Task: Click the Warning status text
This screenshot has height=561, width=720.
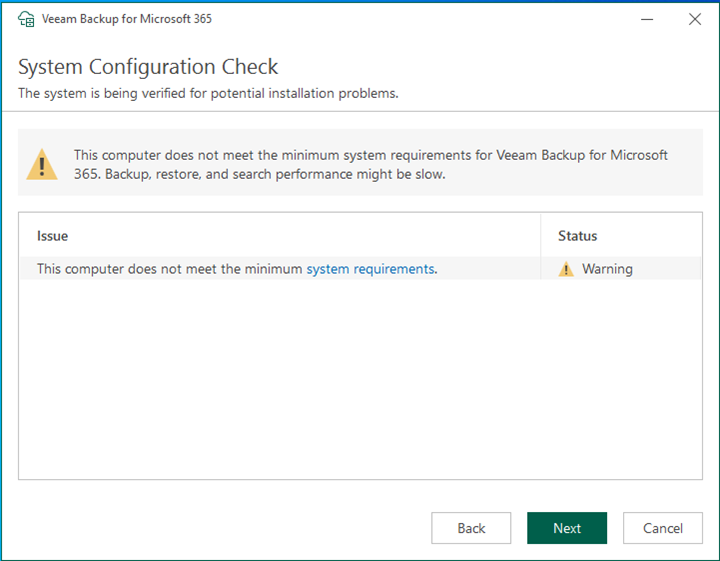Action: [x=607, y=269]
